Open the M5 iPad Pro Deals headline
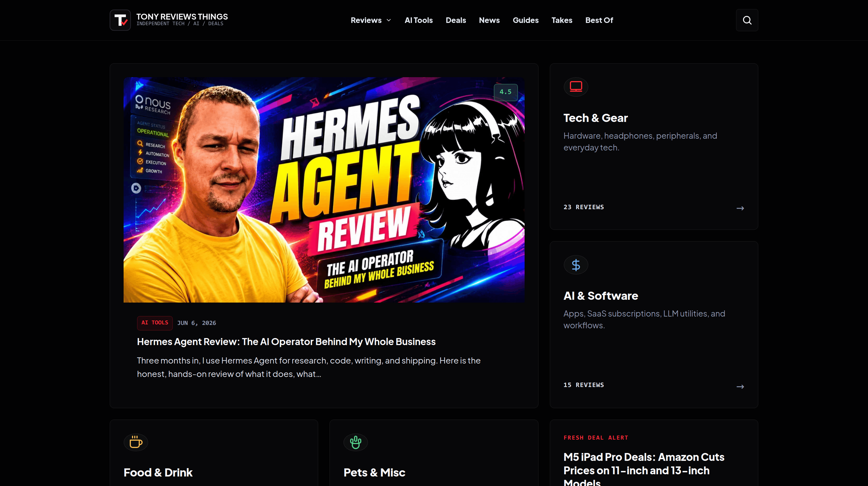 coord(643,469)
